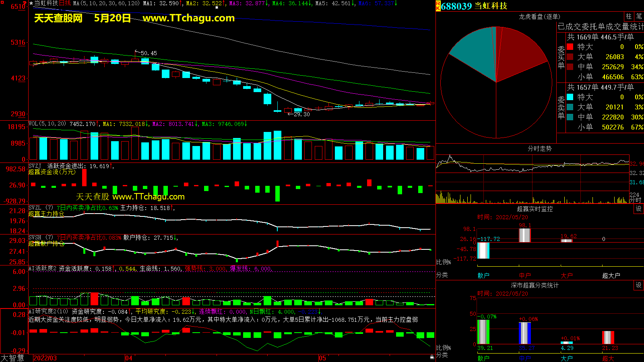Click the small red square icon at top-left corner
This screenshot has width=644, height=362.
[2, 3]
